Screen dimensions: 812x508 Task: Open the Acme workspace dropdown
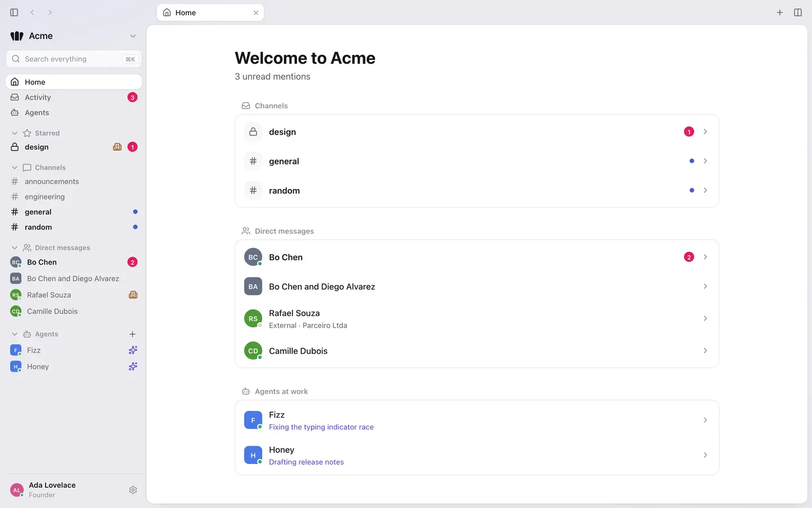tap(133, 36)
